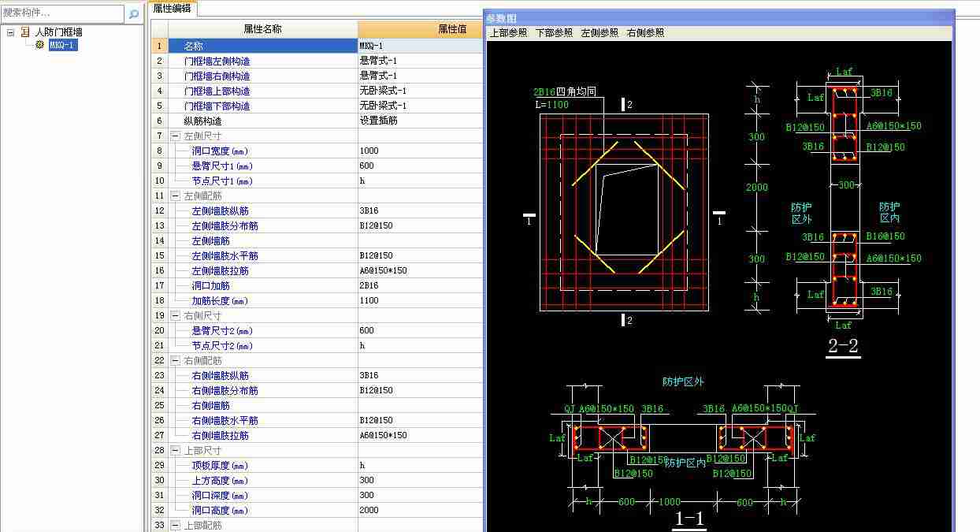This screenshot has width=980, height=532.
Task: Click the 门框墙右侧构造 value cell
Action: coord(421,76)
